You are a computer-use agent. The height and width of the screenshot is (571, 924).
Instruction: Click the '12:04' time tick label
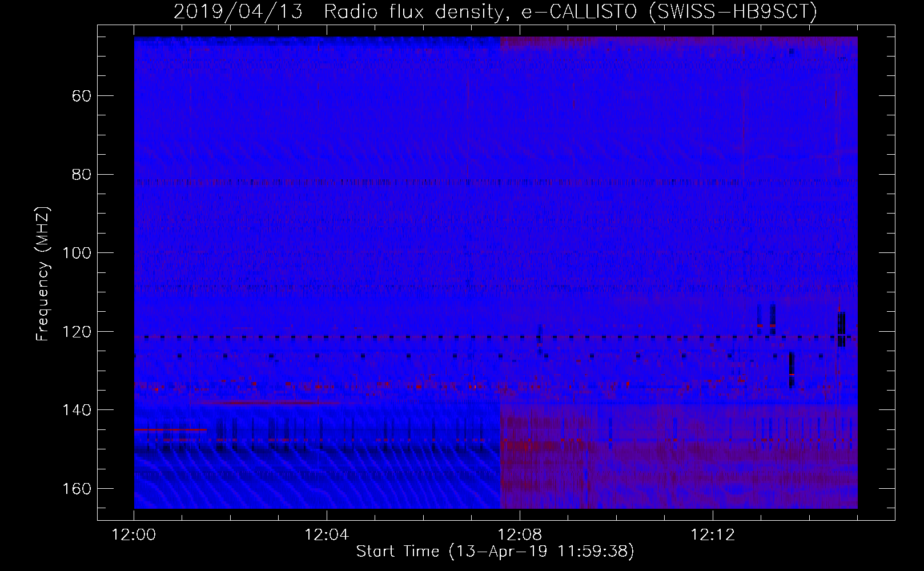pos(327,535)
